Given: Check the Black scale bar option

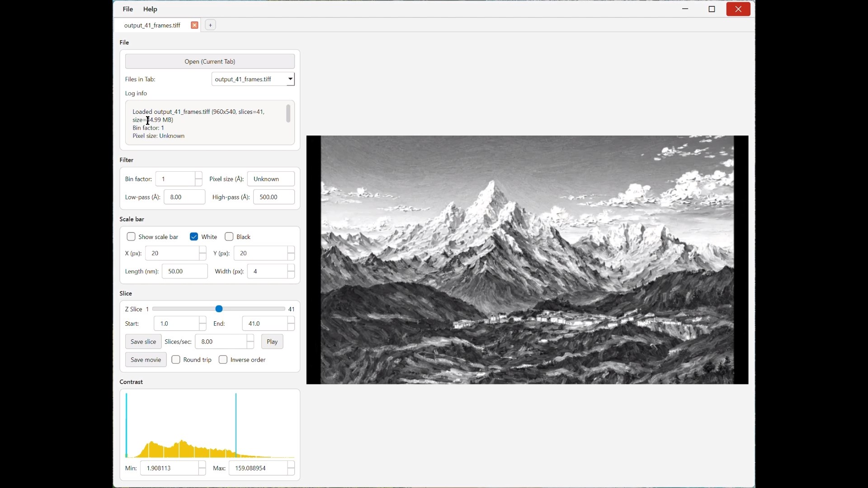Looking at the screenshot, I should click(229, 237).
